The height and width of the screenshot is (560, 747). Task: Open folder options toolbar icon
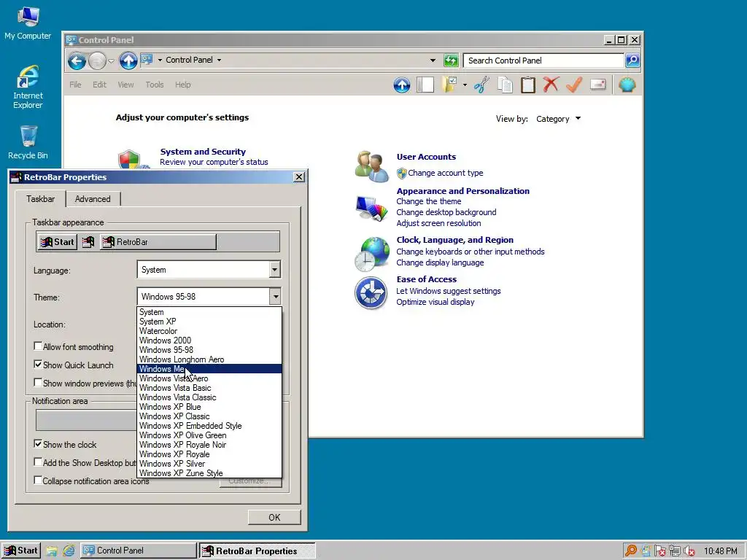point(449,85)
